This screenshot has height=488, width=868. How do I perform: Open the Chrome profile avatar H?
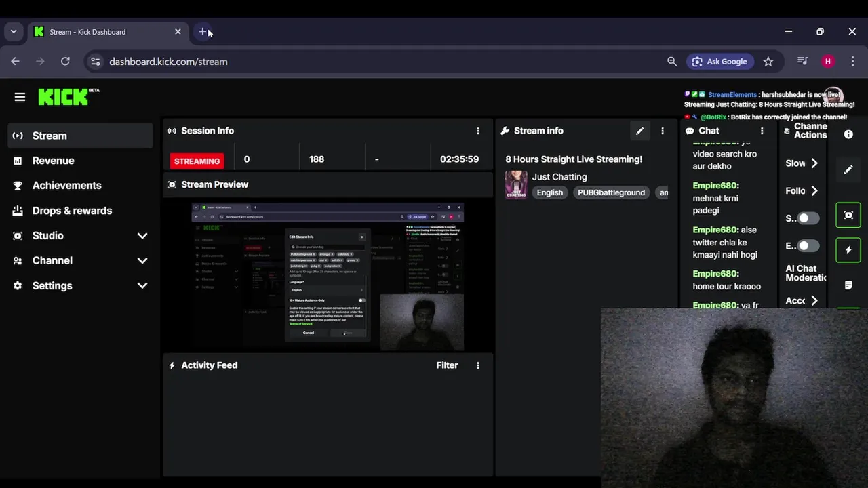(x=827, y=61)
